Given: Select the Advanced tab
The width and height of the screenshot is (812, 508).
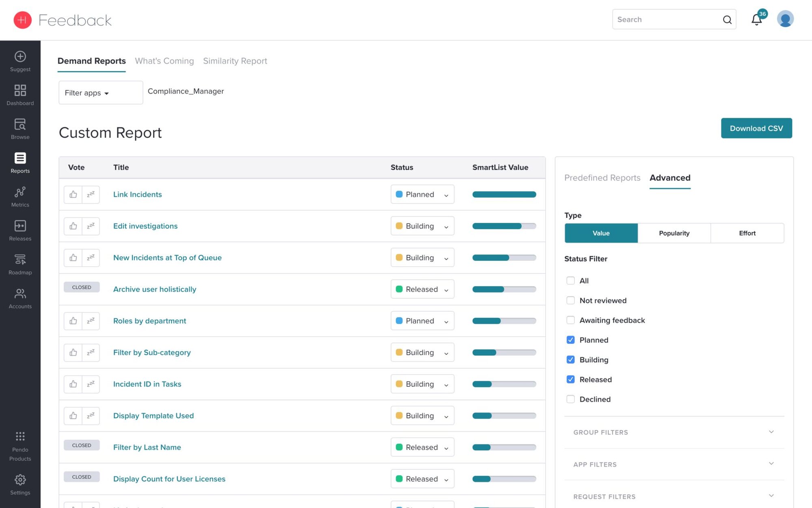Looking at the screenshot, I should (x=670, y=178).
